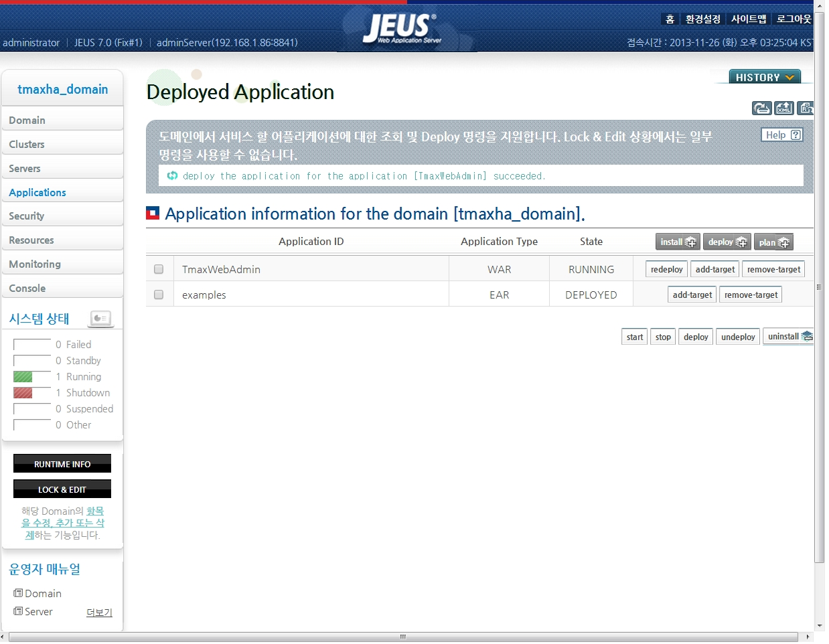Click the refresh/print icon above the description box

click(761, 108)
